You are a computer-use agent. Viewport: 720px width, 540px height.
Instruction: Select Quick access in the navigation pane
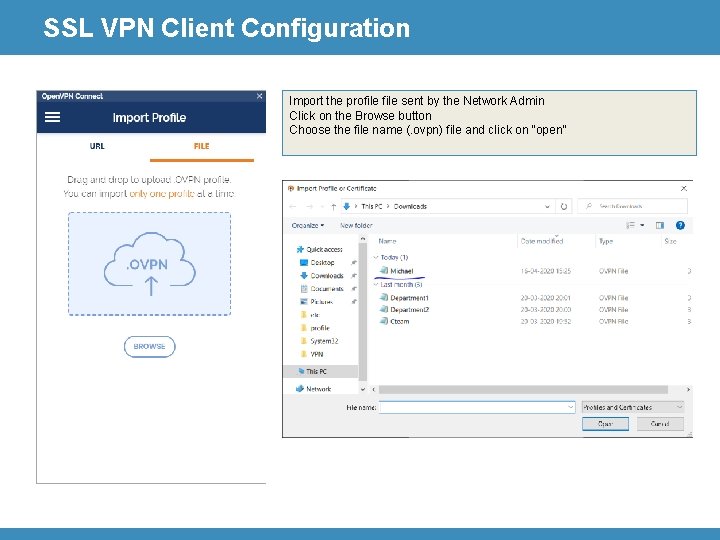[x=320, y=249]
